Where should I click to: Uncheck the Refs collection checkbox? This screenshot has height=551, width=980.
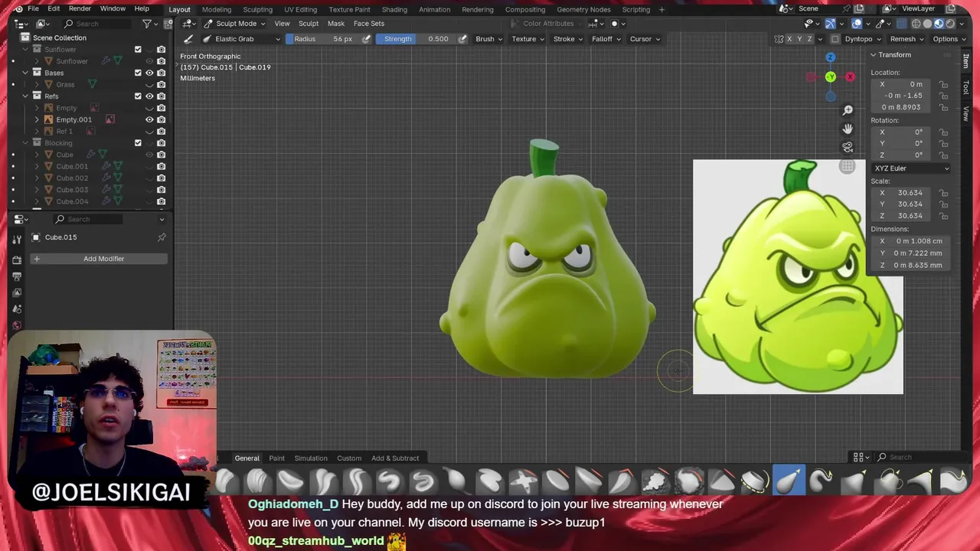coord(138,96)
